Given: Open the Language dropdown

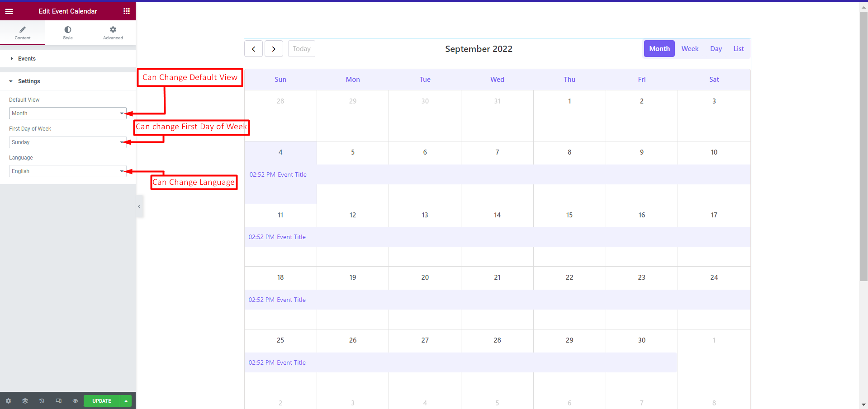Looking at the screenshot, I should [67, 171].
